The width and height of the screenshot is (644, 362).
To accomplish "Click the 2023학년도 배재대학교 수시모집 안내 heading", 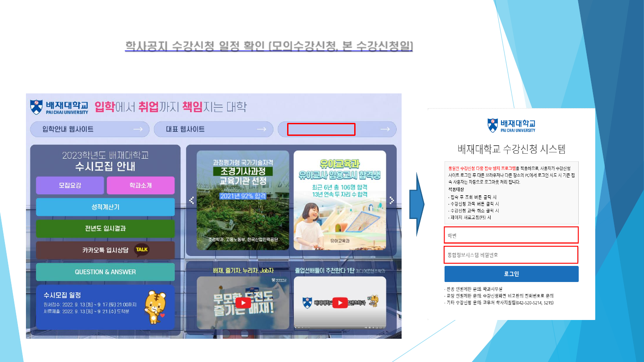I will pos(106,161).
